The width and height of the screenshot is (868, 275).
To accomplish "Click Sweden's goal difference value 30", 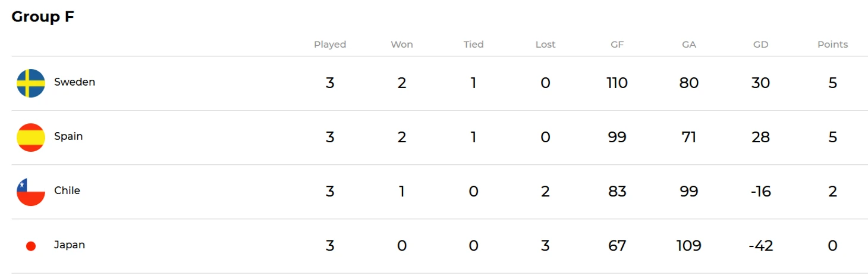I will click(x=760, y=83).
